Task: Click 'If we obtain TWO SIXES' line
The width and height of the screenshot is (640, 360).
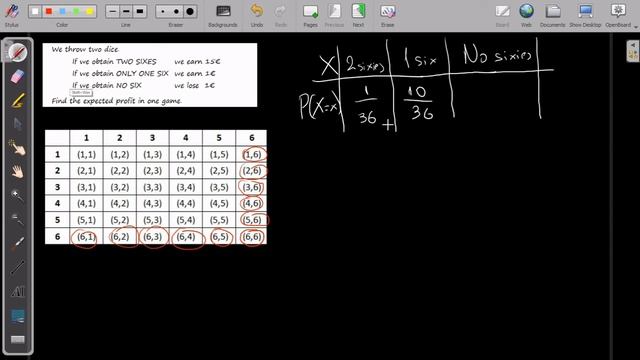Action: (114, 62)
